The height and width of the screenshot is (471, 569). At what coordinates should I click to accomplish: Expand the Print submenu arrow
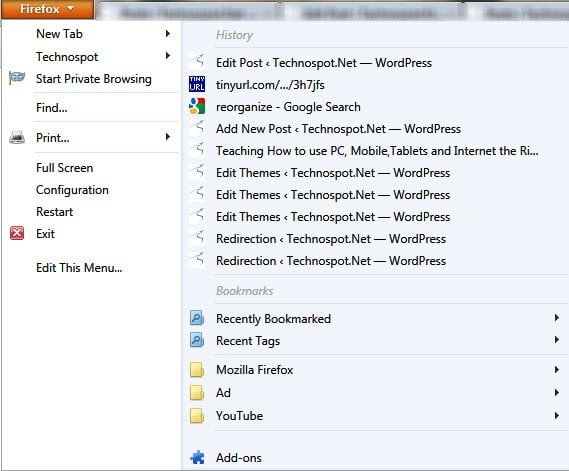pos(168,137)
